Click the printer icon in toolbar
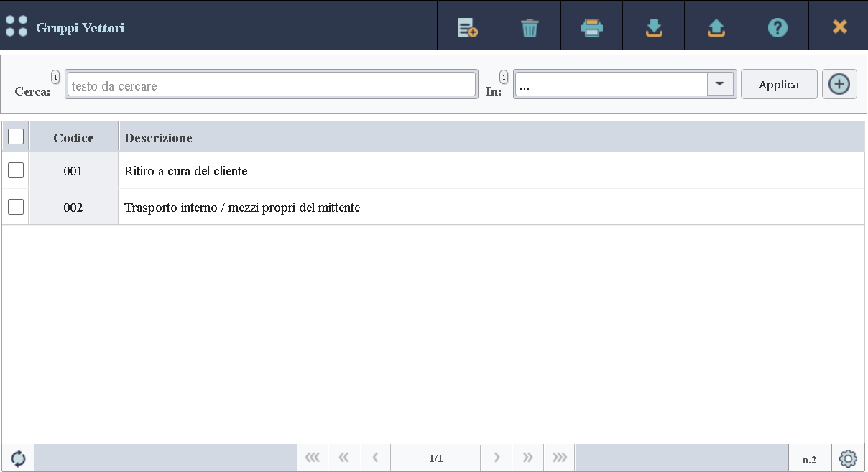Screen dimensions: 868x472 point(591,28)
